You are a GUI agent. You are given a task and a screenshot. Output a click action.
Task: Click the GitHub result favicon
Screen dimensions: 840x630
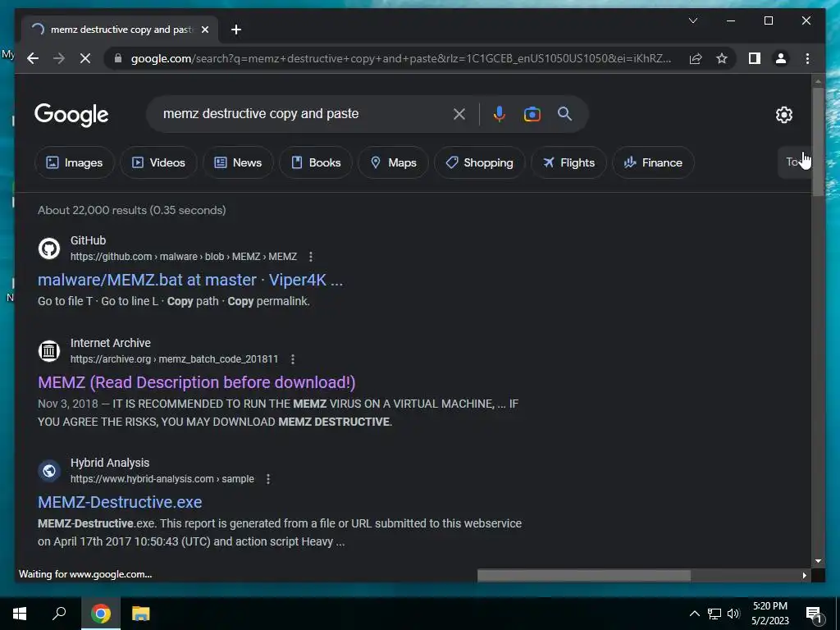[x=49, y=249]
